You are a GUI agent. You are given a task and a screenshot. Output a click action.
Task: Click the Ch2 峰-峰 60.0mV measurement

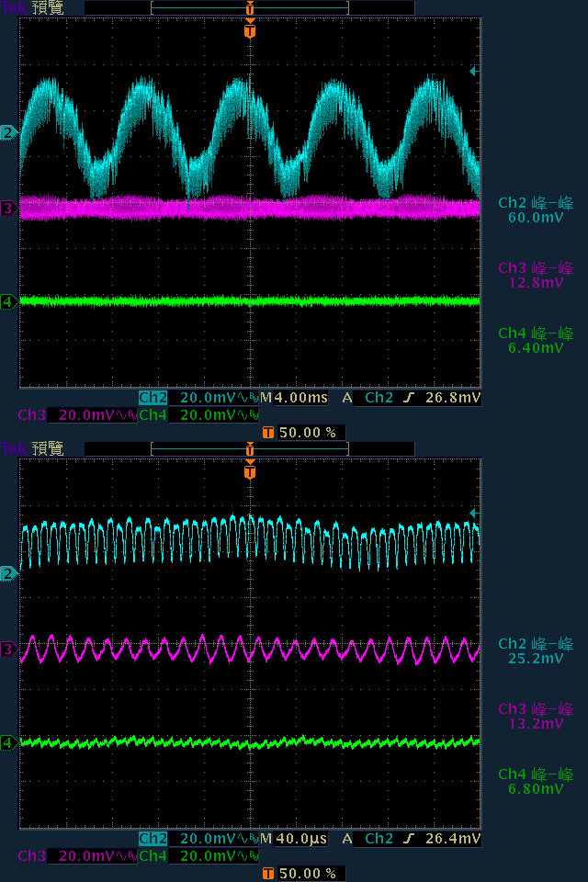pyautogui.click(x=536, y=210)
